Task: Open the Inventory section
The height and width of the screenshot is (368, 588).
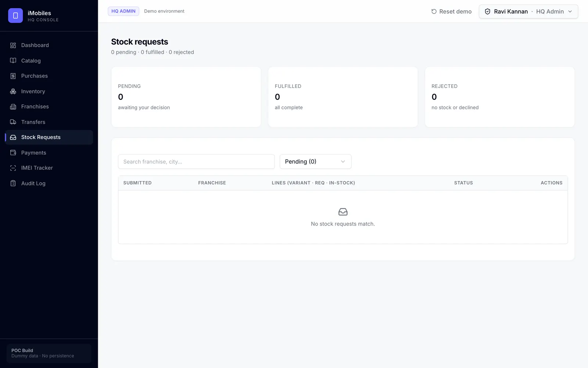Action: point(49,91)
